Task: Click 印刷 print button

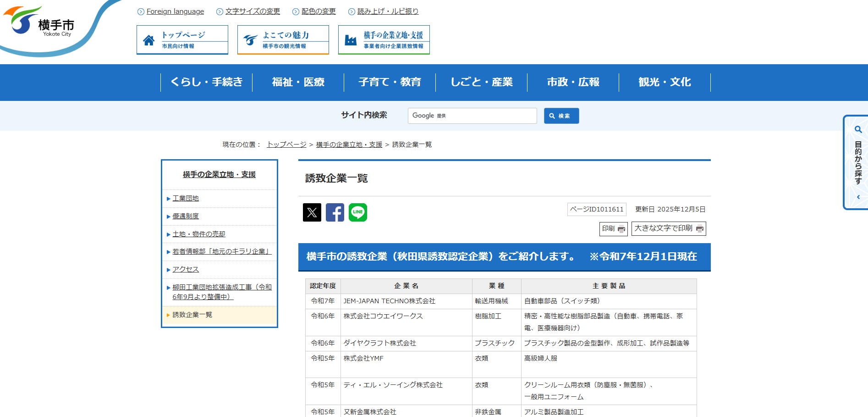Action: [614, 229]
